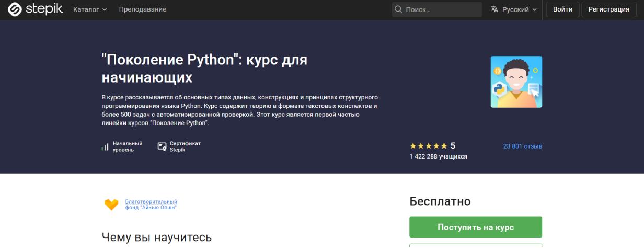Image resolution: width=644 pixels, height=248 pixels.
Task: Click the search magnifier icon
Action: (398, 9)
